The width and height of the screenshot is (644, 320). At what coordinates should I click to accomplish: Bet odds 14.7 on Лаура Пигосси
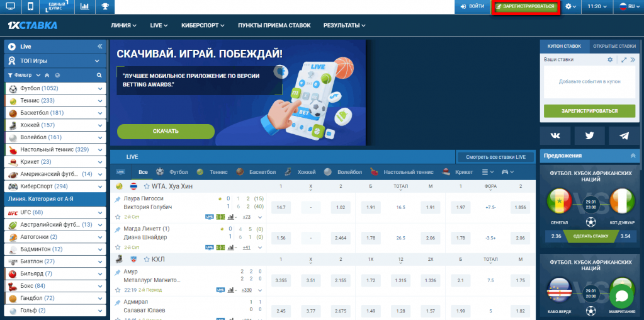pyautogui.click(x=281, y=207)
